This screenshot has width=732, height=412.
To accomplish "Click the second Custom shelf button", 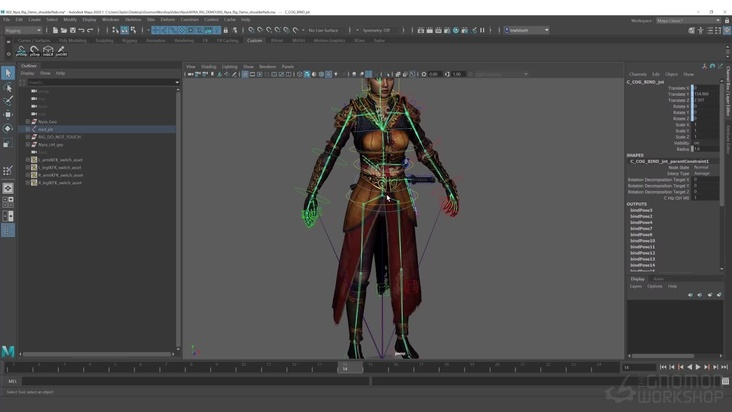I will 35,51.
